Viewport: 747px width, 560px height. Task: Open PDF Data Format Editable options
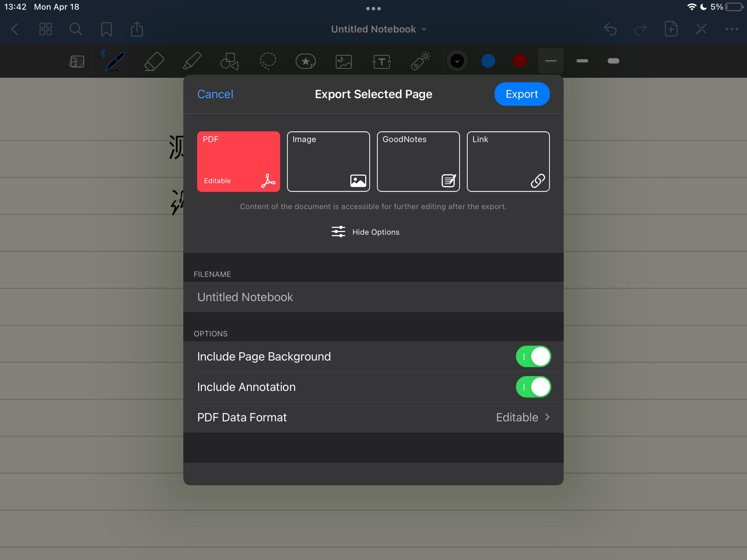[x=522, y=417]
